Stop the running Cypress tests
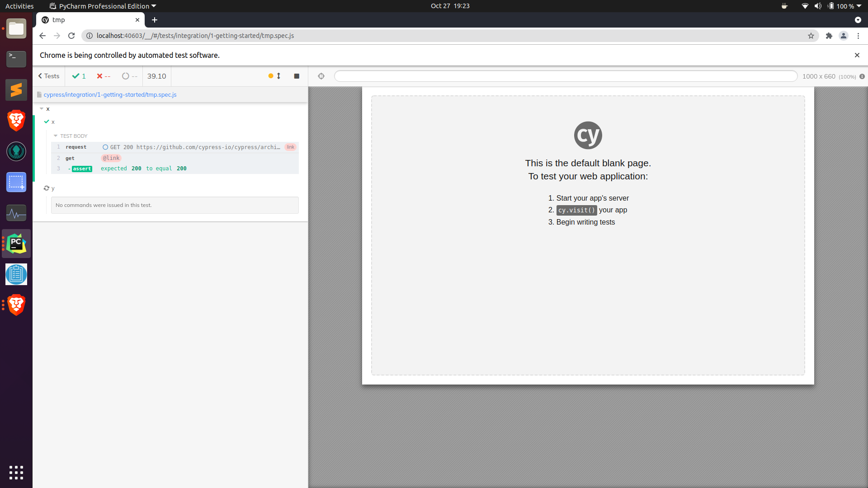This screenshot has height=488, width=868. tap(297, 76)
